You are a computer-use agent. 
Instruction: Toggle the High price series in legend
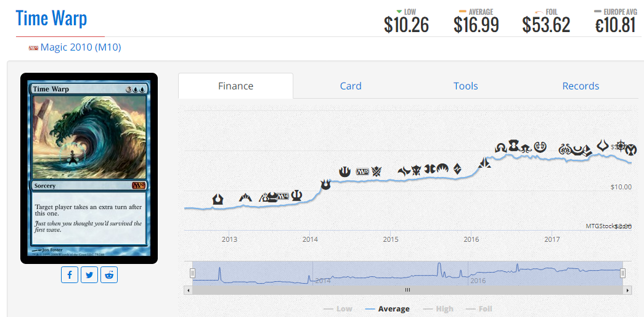coord(438,309)
